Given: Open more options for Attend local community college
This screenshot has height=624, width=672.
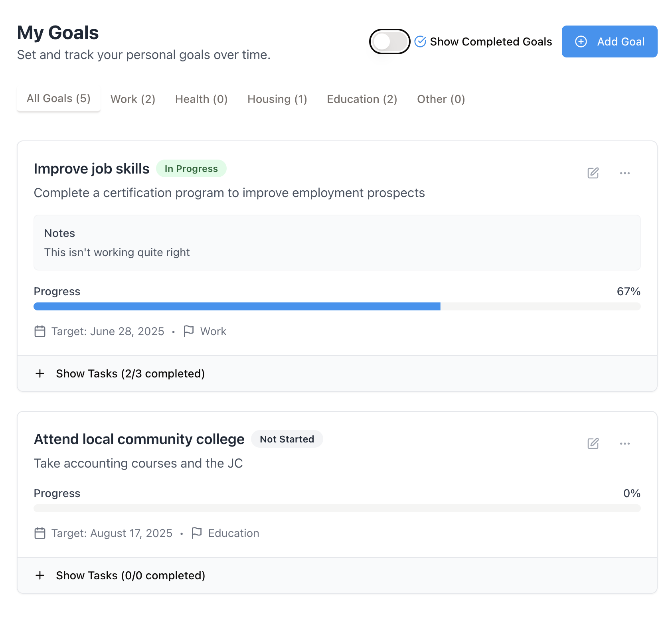Looking at the screenshot, I should tap(625, 443).
